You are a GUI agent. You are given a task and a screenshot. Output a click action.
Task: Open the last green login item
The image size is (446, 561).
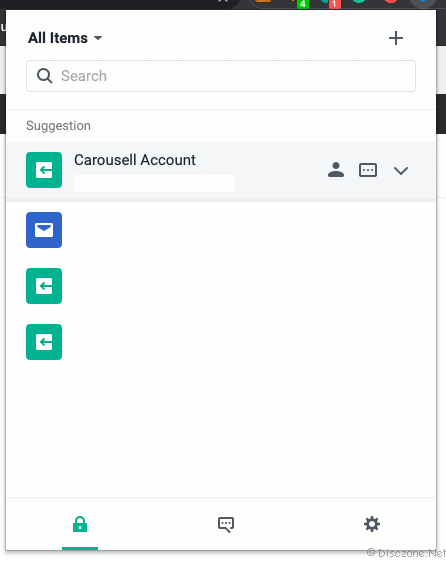pyautogui.click(x=44, y=342)
